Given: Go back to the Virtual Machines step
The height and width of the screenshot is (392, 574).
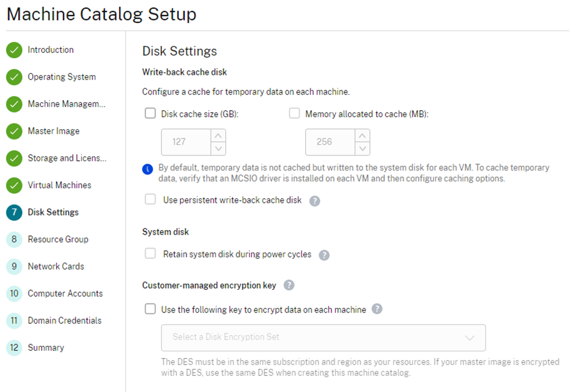Looking at the screenshot, I should (x=59, y=185).
